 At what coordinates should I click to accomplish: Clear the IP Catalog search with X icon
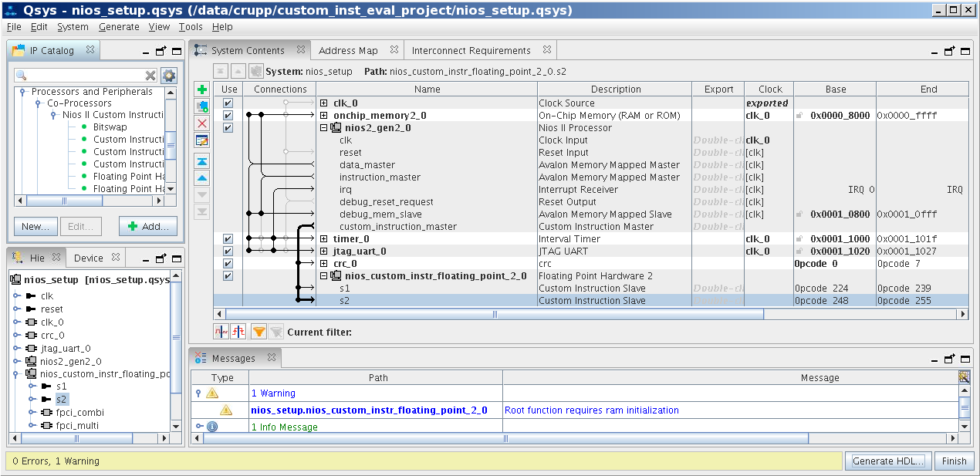[151, 76]
